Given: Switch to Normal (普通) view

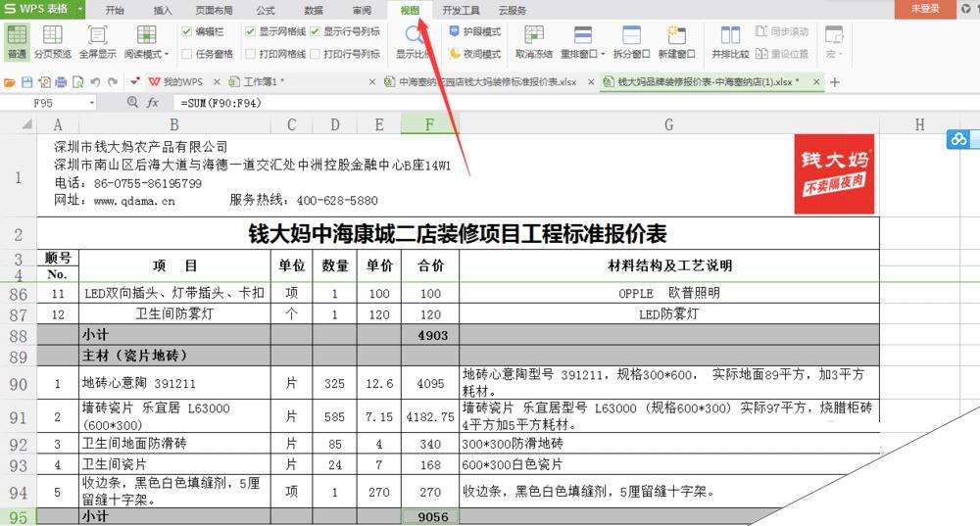Looking at the screenshot, I should [x=17, y=41].
